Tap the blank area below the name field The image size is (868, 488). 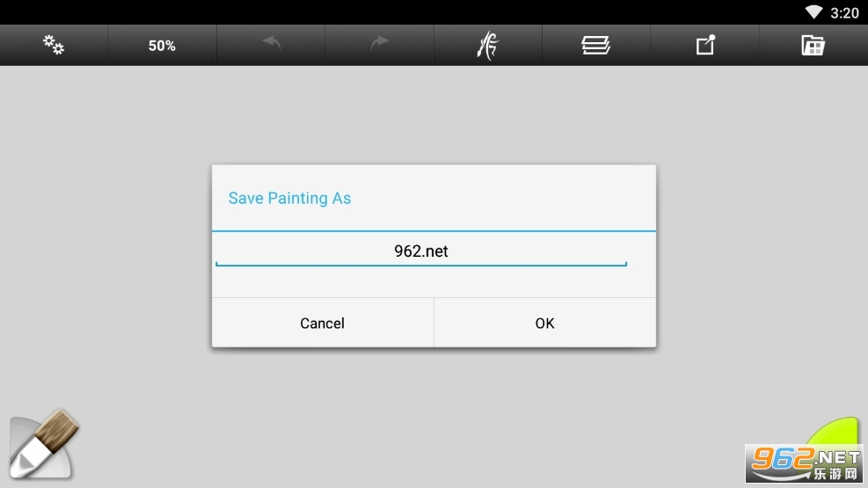pyautogui.click(x=434, y=283)
